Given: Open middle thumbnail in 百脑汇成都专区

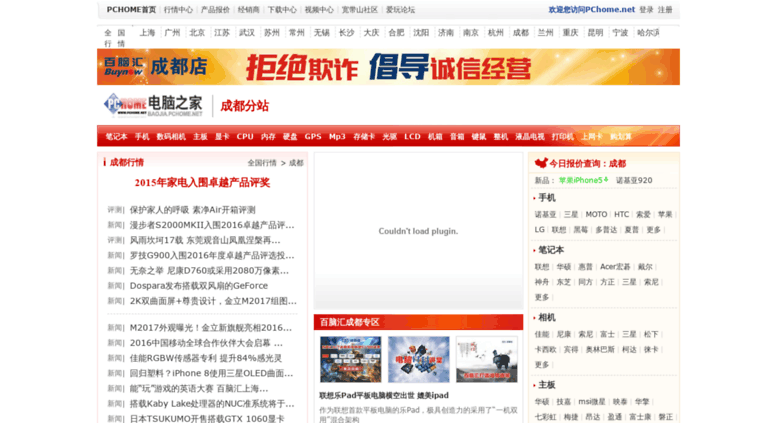Looking at the screenshot, I should 419,360.
